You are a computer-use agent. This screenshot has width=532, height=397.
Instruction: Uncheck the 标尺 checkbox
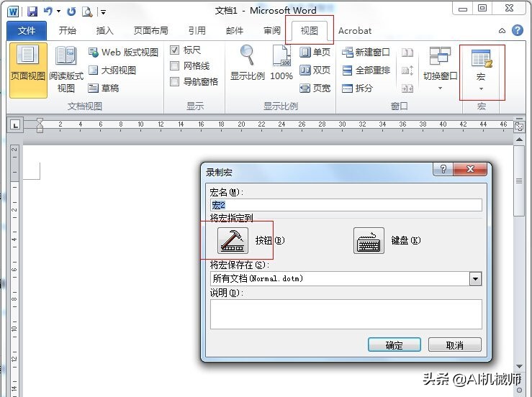pyautogui.click(x=174, y=50)
